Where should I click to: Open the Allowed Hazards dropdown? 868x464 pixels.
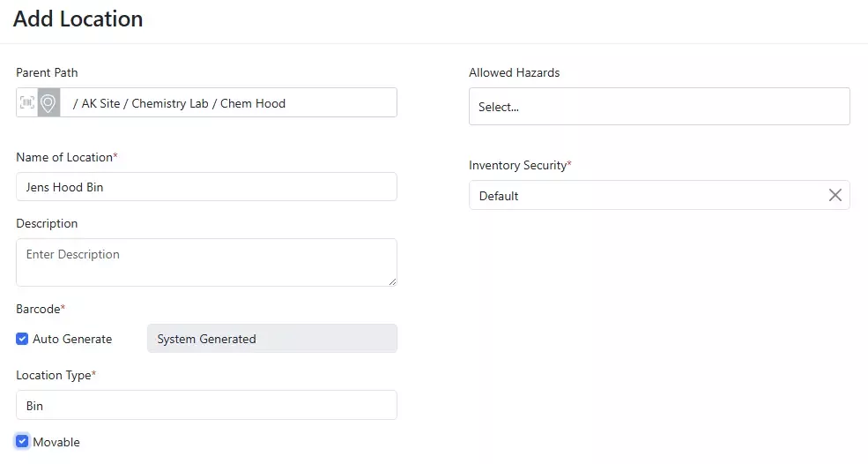coord(658,107)
